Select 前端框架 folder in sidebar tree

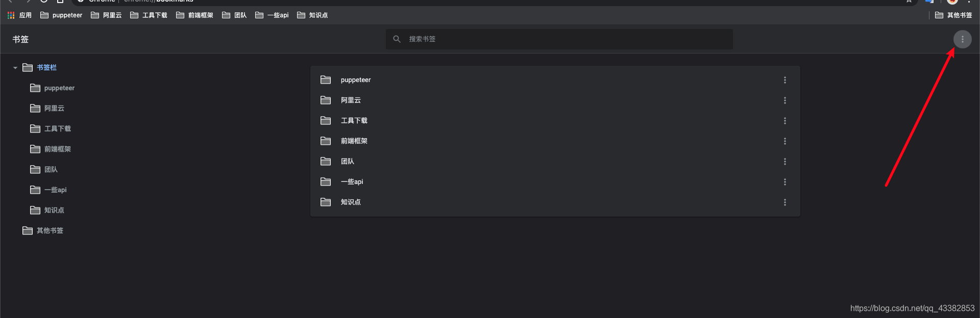[51, 149]
